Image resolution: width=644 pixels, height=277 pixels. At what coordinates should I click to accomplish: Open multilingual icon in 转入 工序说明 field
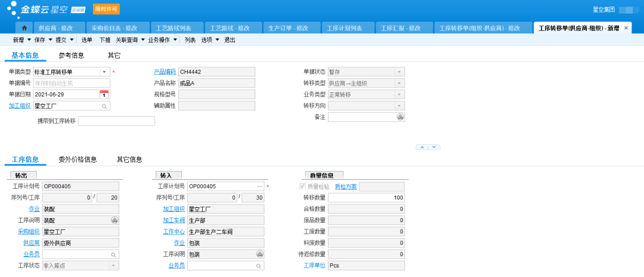click(259, 254)
